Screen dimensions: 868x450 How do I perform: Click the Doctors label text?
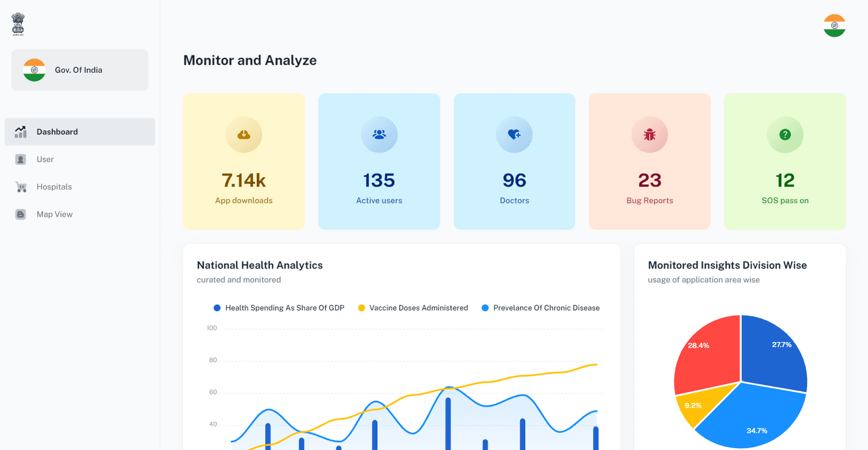pyautogui.click(x=514, y=201)
